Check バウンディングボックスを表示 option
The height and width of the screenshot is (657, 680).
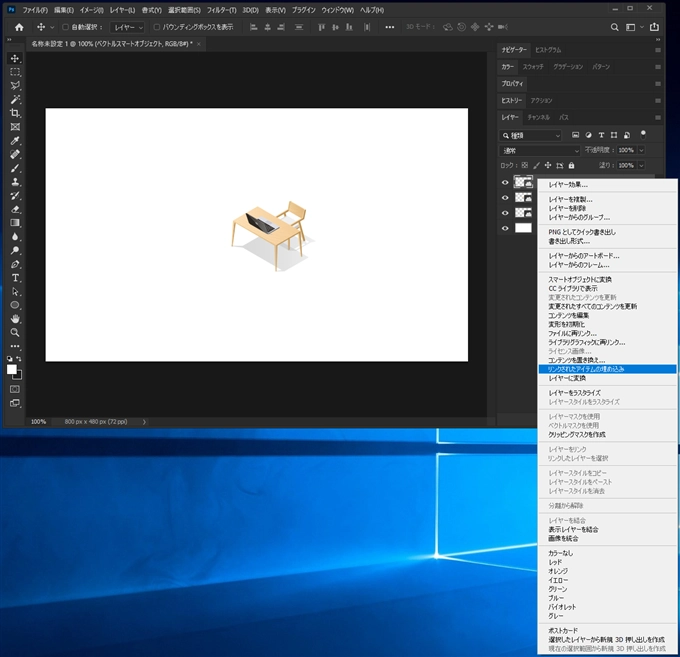157,27
